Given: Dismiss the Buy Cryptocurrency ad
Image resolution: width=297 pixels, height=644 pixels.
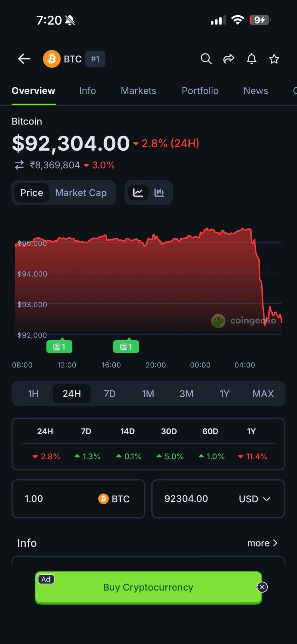Looking at the screenshot, I should click(262, 587).
